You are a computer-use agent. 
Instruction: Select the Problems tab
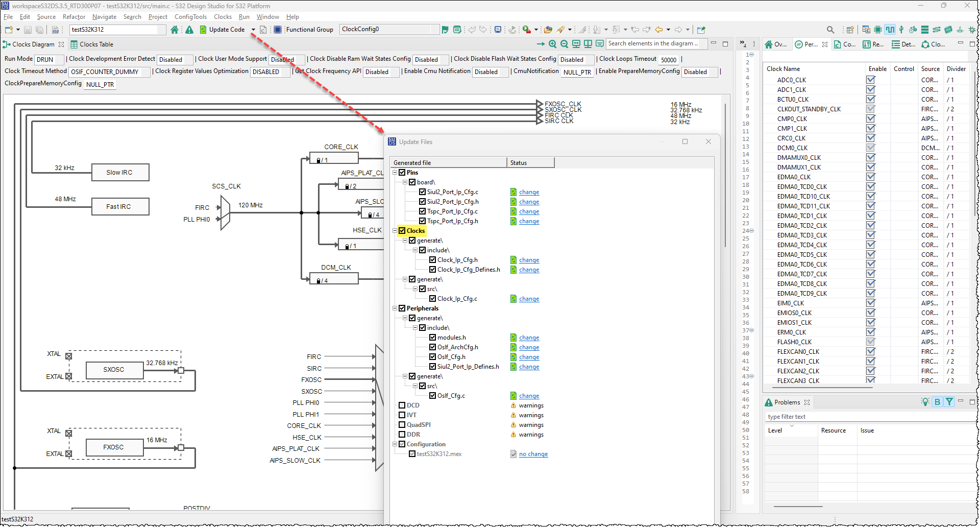(787, 402)
